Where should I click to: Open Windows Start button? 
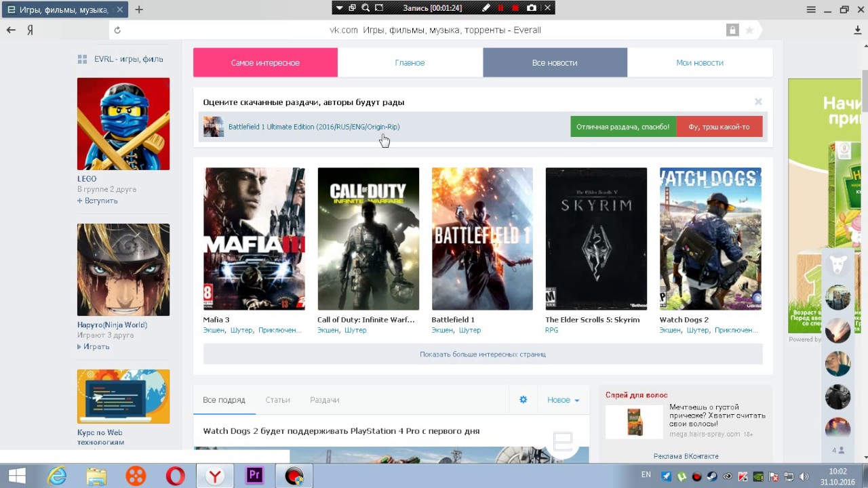17,476
